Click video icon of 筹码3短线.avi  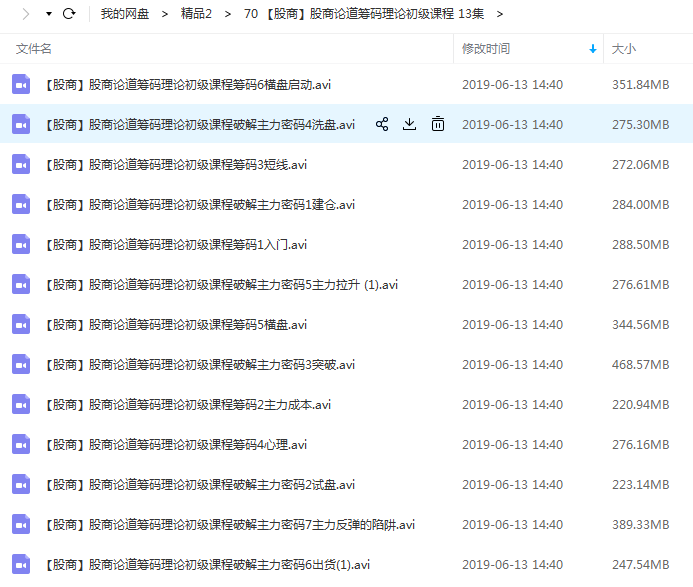click(x=21, y=165)
